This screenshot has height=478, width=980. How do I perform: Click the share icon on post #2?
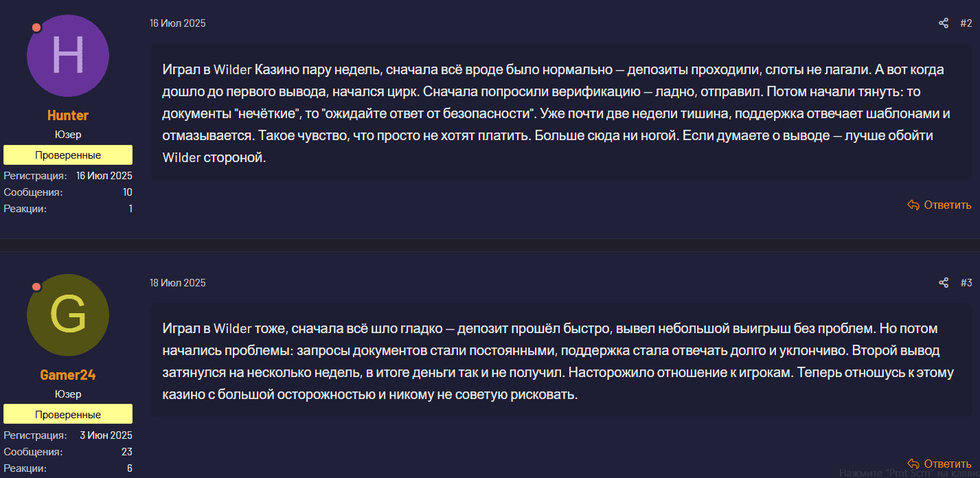pos(944,23)
